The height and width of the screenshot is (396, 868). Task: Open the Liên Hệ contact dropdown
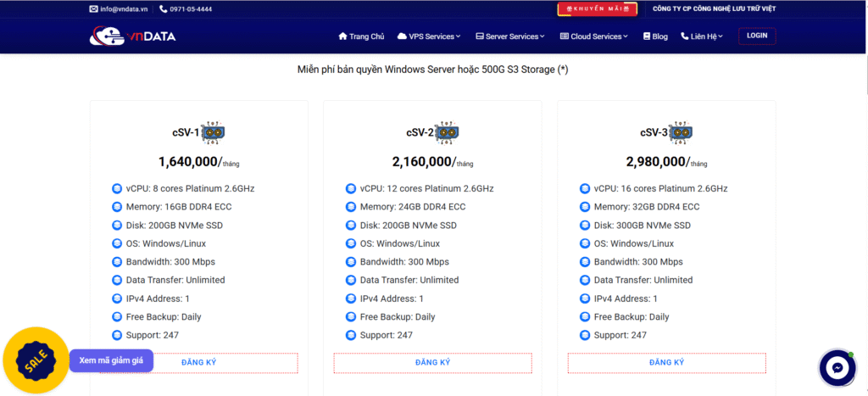click(x=701, y=36)
